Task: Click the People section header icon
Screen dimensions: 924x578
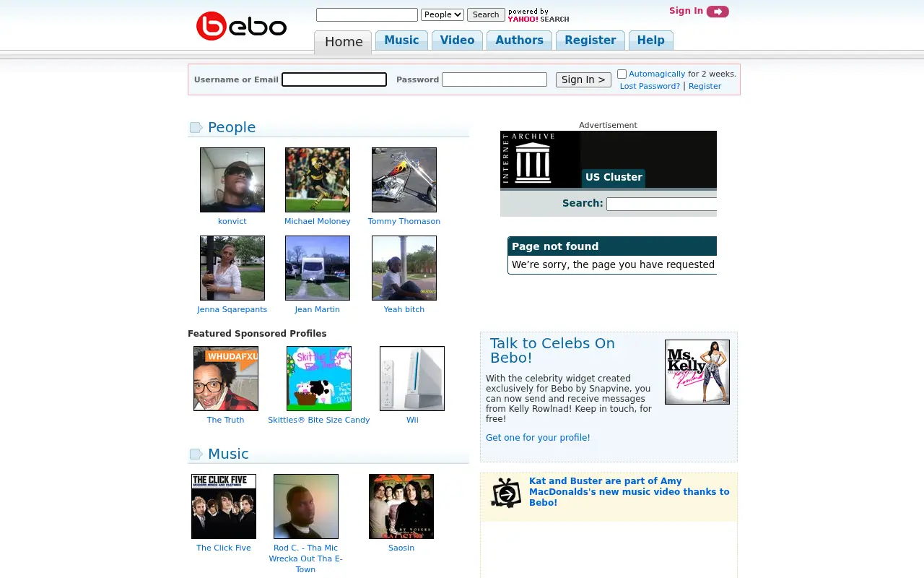Action: (196, 128)
